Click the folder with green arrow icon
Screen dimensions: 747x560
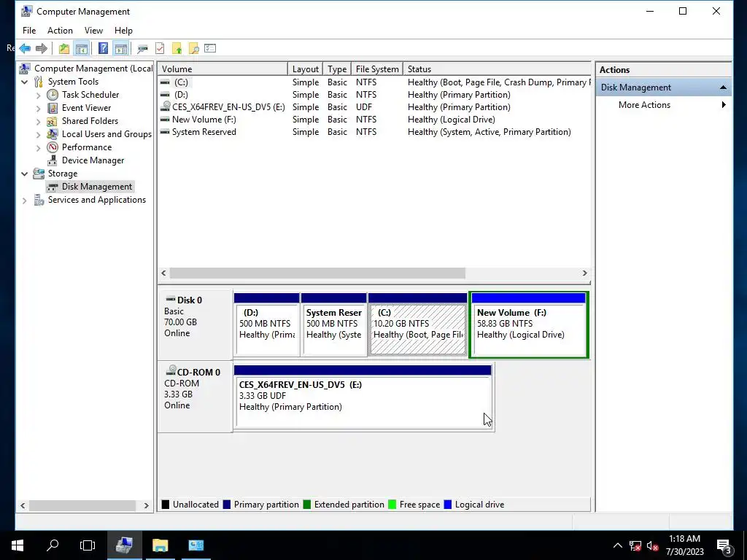click(177, 48)
